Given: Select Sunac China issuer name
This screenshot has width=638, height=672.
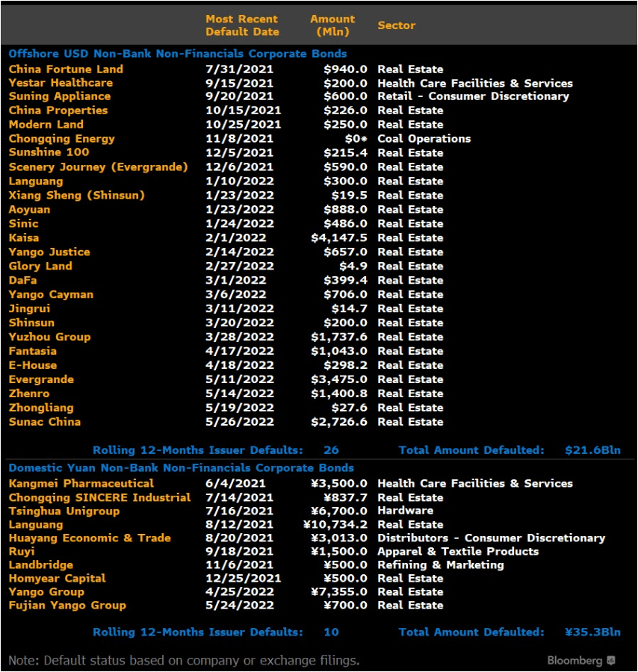Looking at the screenshot, I should (x=45, y=421).
